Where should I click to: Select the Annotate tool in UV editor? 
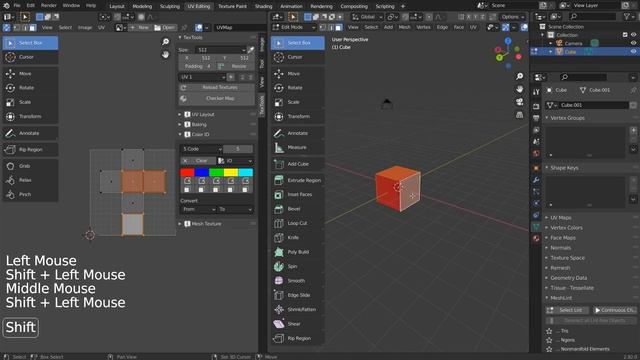click(30, 133)
